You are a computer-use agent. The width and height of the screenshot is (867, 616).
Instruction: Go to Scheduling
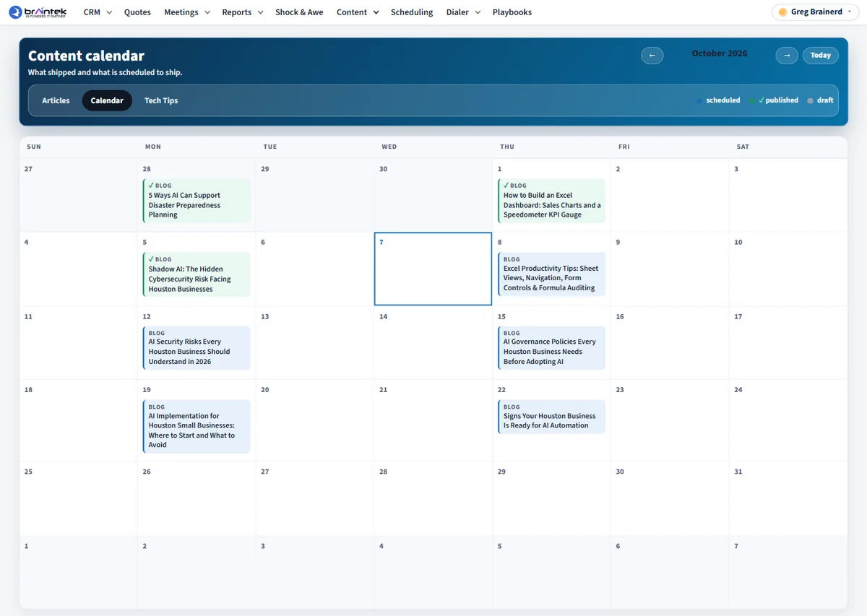412,12
